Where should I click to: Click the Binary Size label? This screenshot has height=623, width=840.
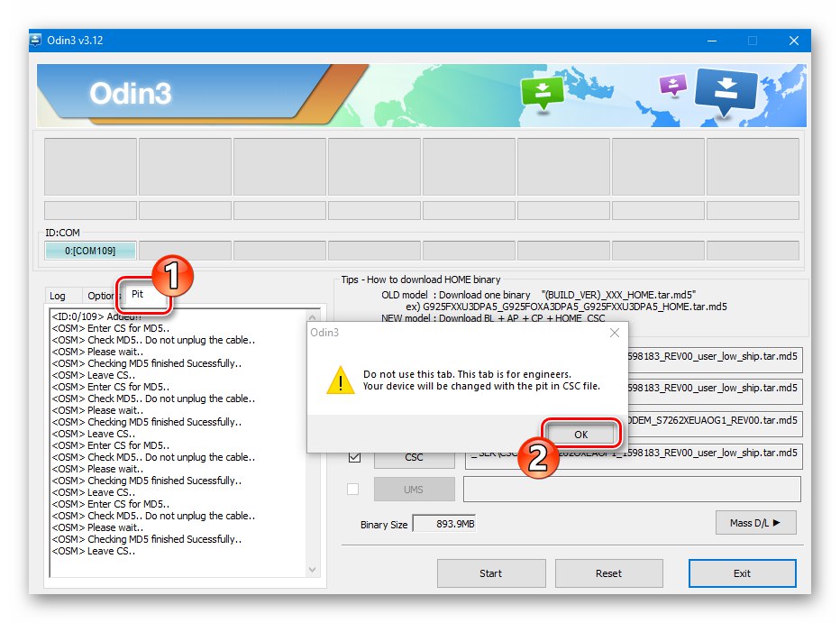(384, 525)
